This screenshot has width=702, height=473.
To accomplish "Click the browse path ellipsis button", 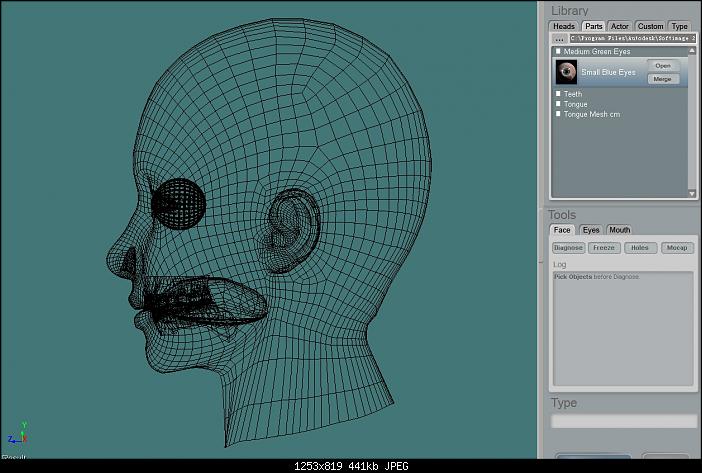I will coord(559,39).
